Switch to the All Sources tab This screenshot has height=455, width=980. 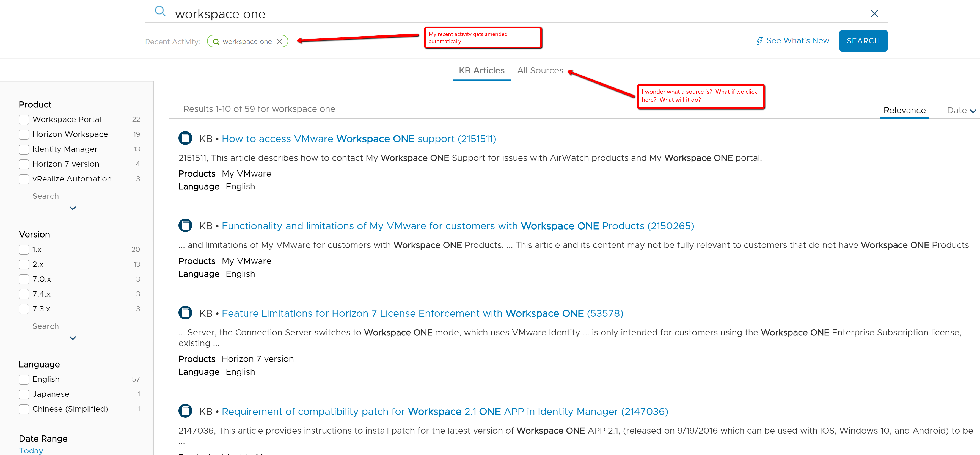[540, 71]
